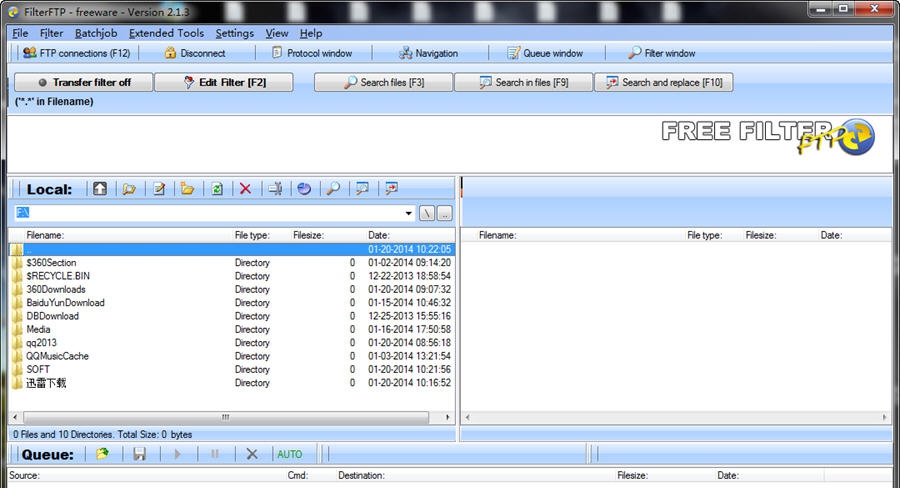This screenshot has height=488, width=900.
Task: Show the Protocol window
Action: (x=312, y=53)
